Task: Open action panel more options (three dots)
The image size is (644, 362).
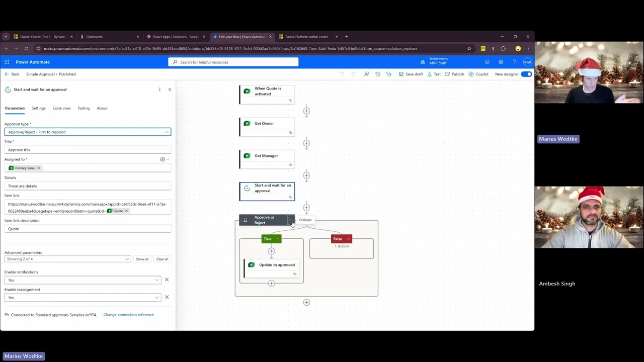Action: click(x=159, y=89)
